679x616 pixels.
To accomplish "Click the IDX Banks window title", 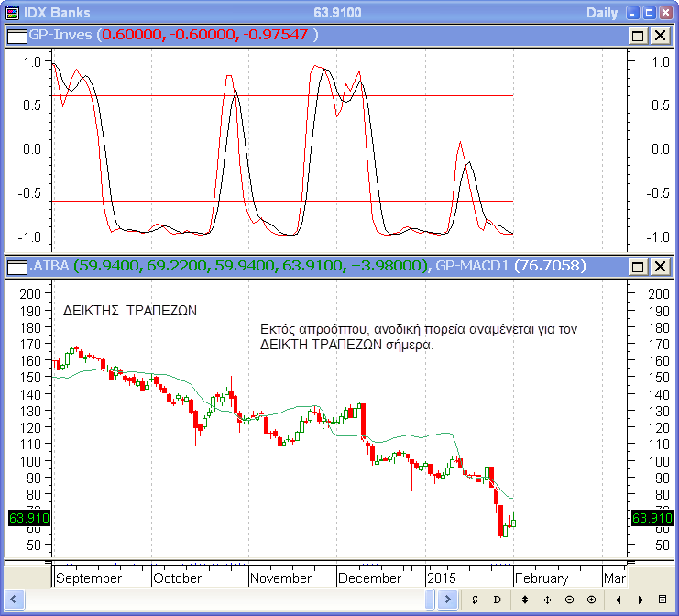I will pos(57,13).
